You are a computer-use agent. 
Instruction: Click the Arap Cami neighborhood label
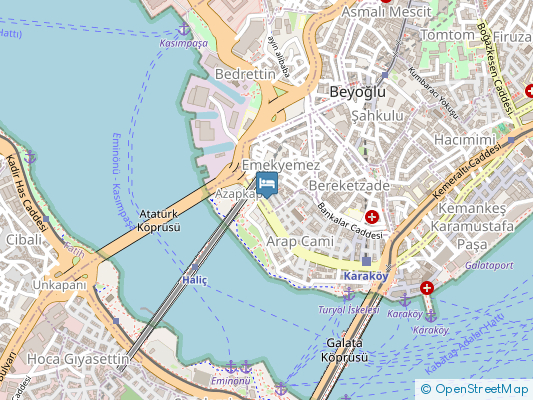coord(300,241)
